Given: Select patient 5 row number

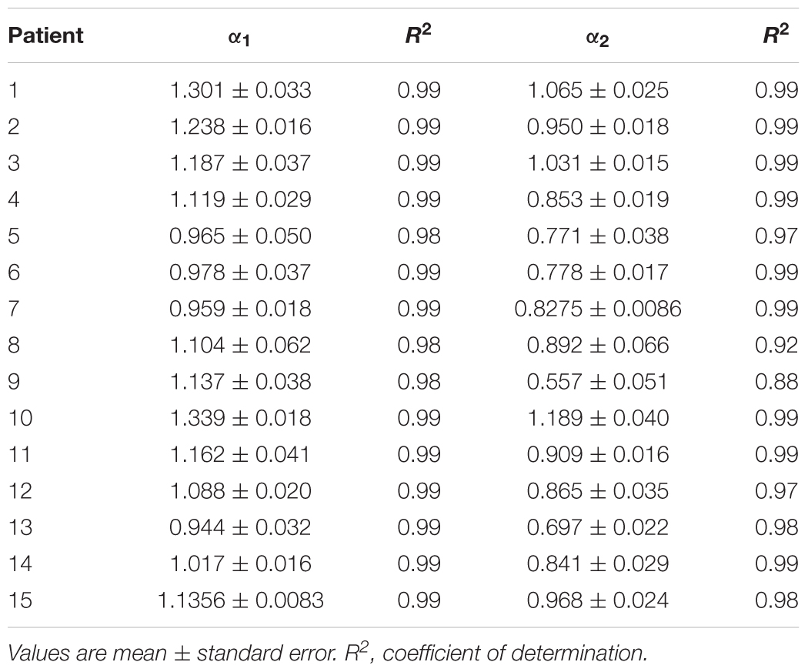Looking at the screenshot, I should point(15,236).
